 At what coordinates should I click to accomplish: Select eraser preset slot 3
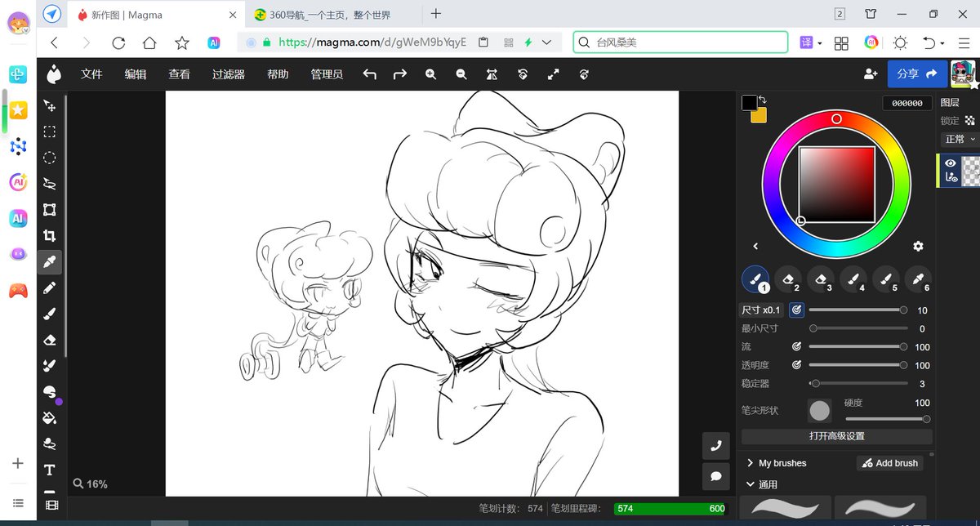(x=821, y=280)
